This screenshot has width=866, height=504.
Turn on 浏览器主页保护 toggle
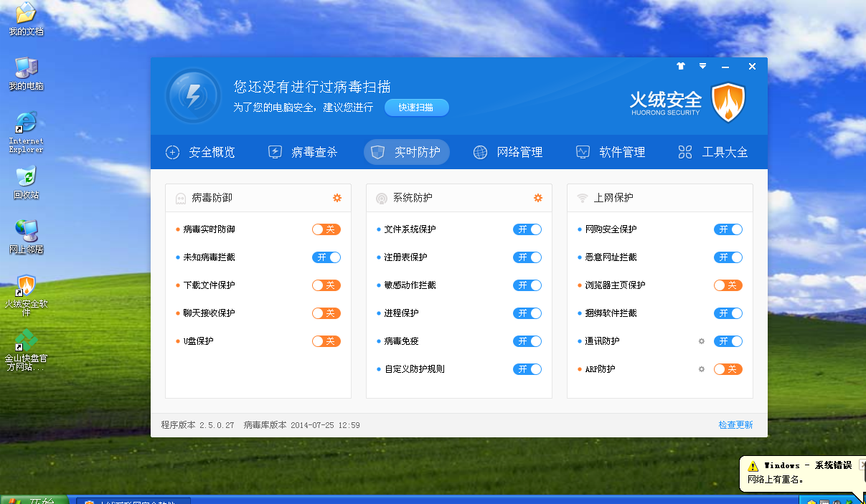(x=728, y=285)
